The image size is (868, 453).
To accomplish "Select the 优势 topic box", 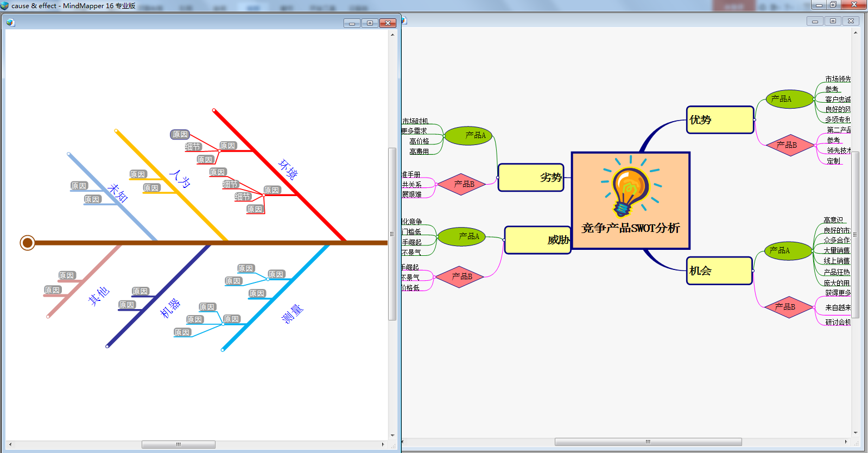I will pyautogui.click(x=720, y=120).
